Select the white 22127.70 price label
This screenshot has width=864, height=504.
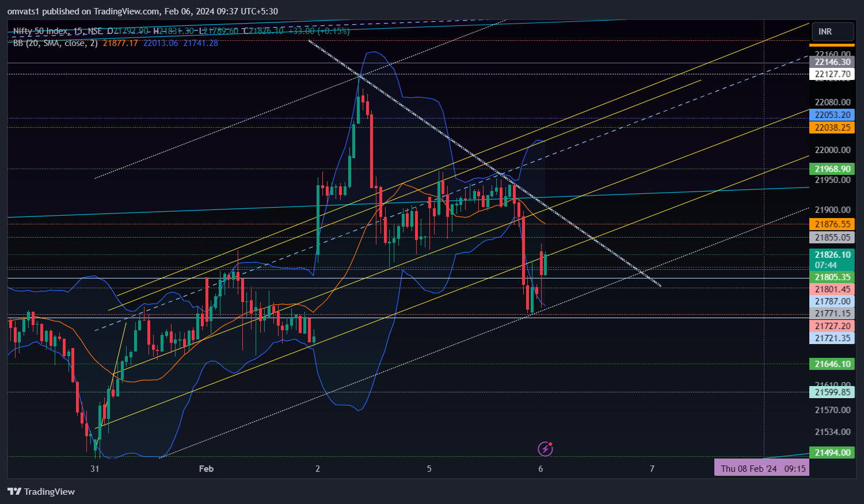point(832,74)
